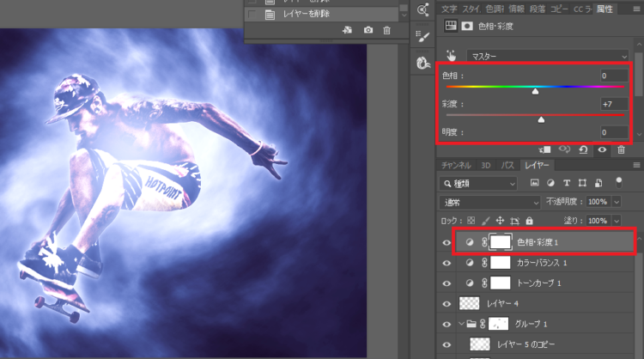The image size is (644, 359).
Task: Create new document from state in History
Action: point(348,30)
